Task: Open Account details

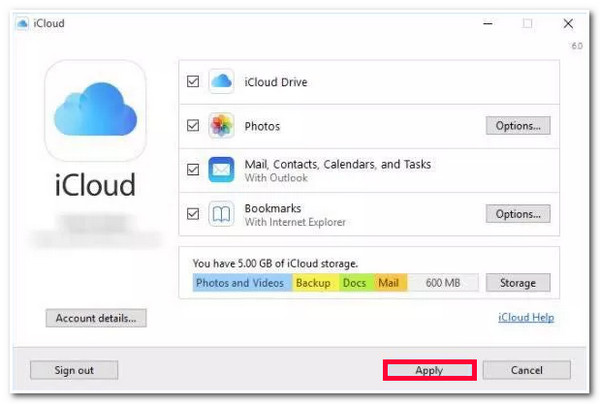Action: pos(96,318)
